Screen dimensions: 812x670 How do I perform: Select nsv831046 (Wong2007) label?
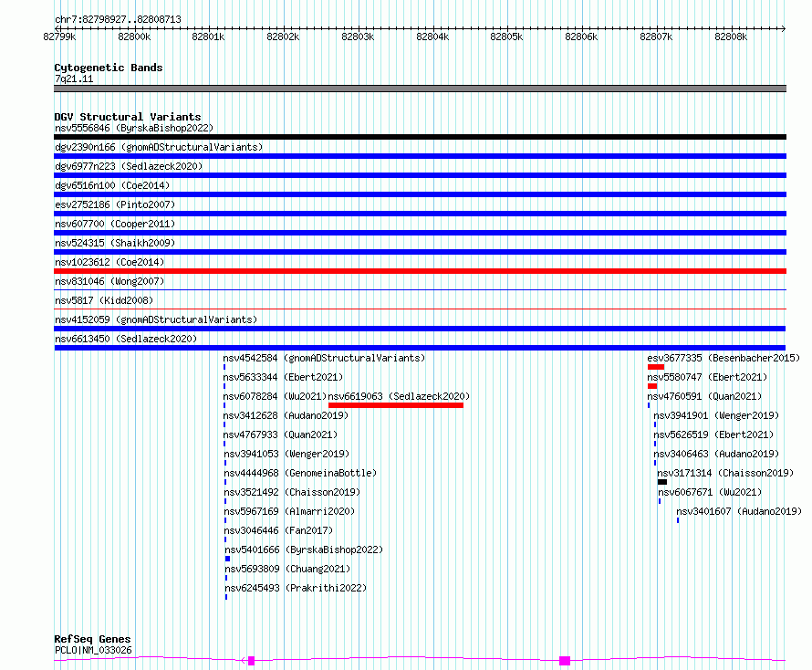(109, 281)
